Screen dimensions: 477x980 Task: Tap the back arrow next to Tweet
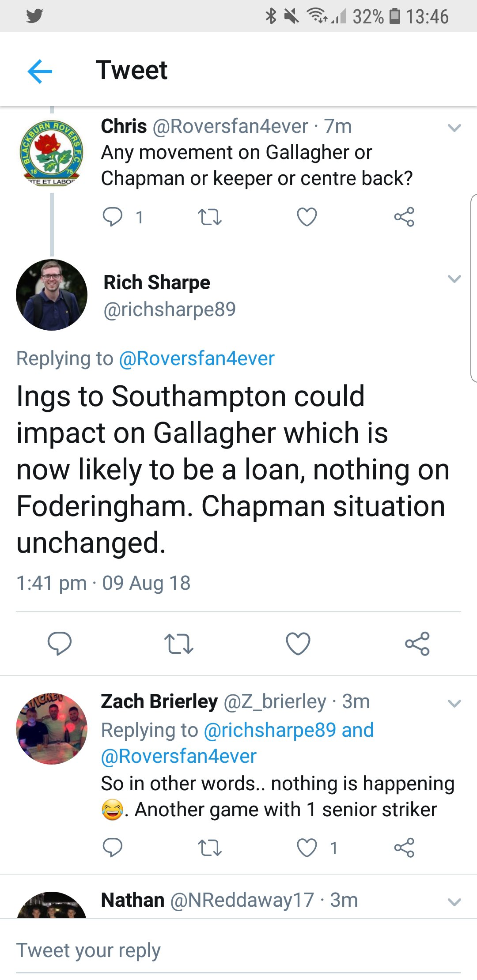point(40,71)
